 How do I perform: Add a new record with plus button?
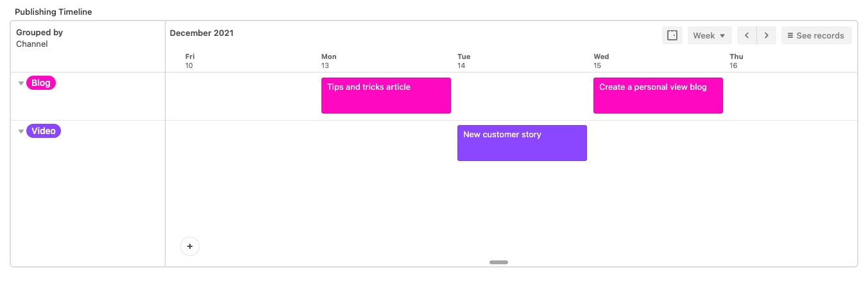click(x=190, y=246)
